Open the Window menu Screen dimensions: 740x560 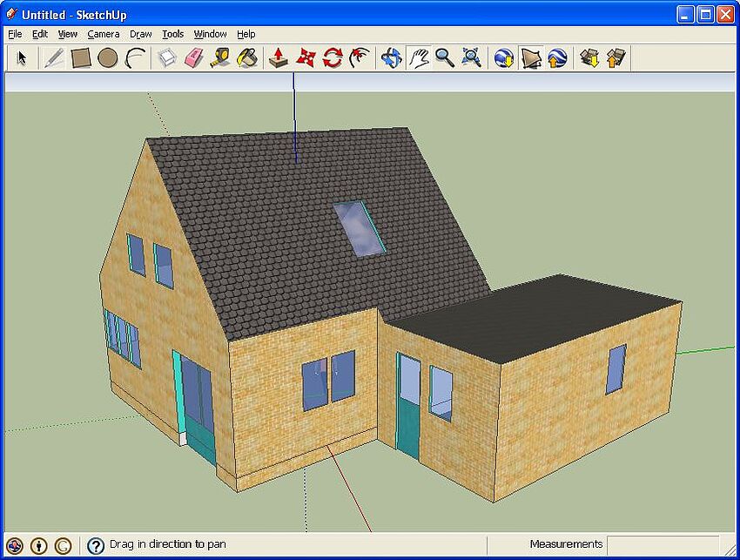tap(210, 34)
